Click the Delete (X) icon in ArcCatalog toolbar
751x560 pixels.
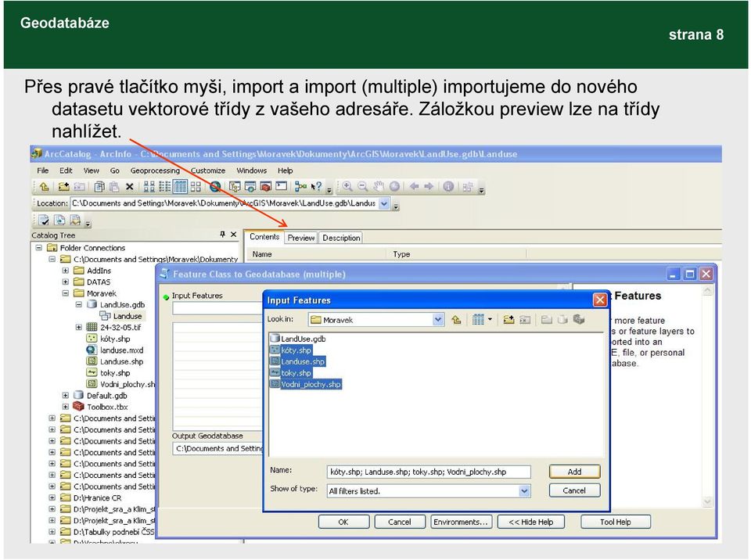(x=129, y=187)
